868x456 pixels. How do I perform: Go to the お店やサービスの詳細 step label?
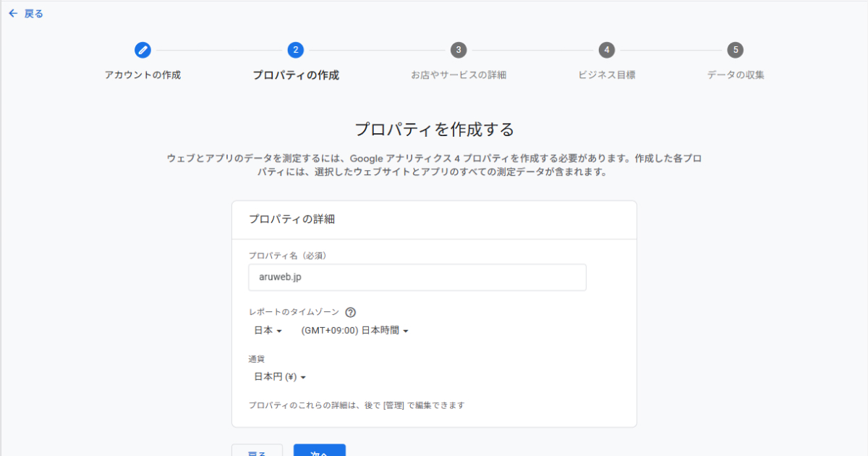coord(458,75)
